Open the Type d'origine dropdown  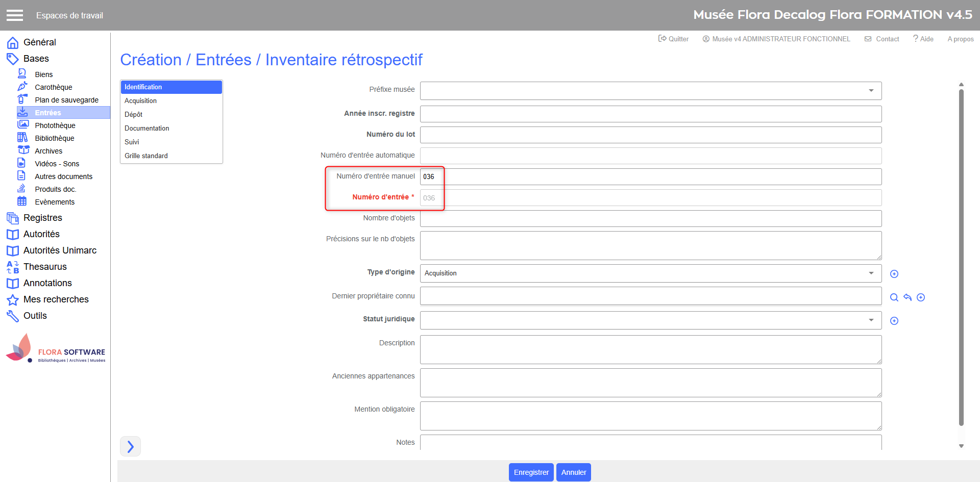871,273
